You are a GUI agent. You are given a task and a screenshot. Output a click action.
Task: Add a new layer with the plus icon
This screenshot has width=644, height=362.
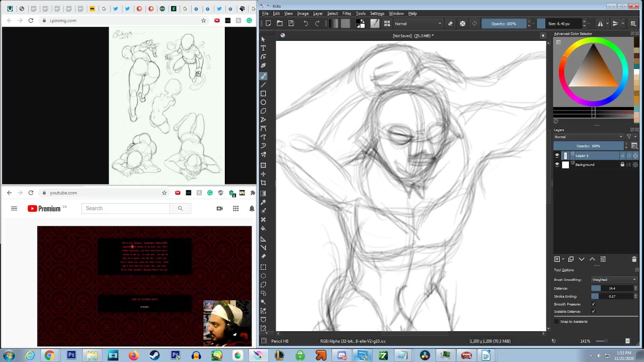point(557,259)
